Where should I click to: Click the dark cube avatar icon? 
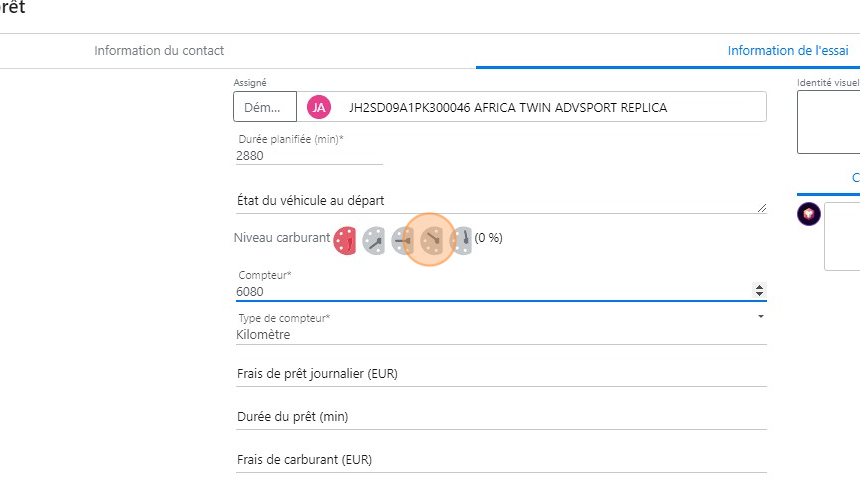click(x=809, y=213)
